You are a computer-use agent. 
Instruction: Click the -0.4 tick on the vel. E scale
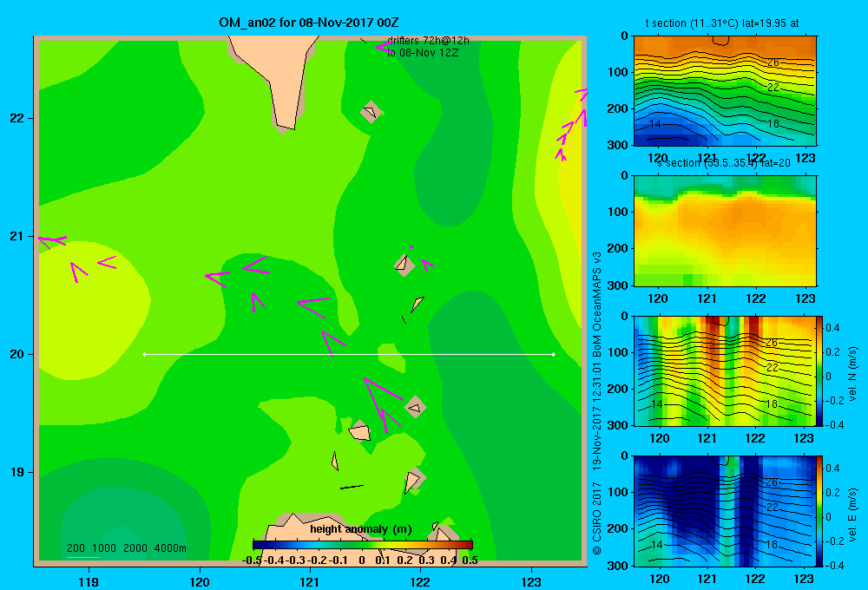coord(834,565)
